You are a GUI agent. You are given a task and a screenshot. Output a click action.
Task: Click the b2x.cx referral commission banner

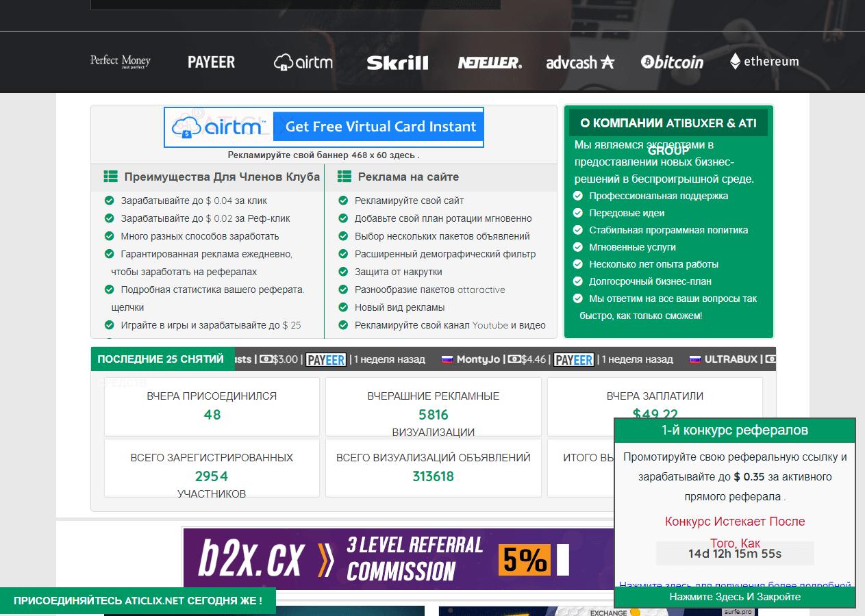[397, 559]
